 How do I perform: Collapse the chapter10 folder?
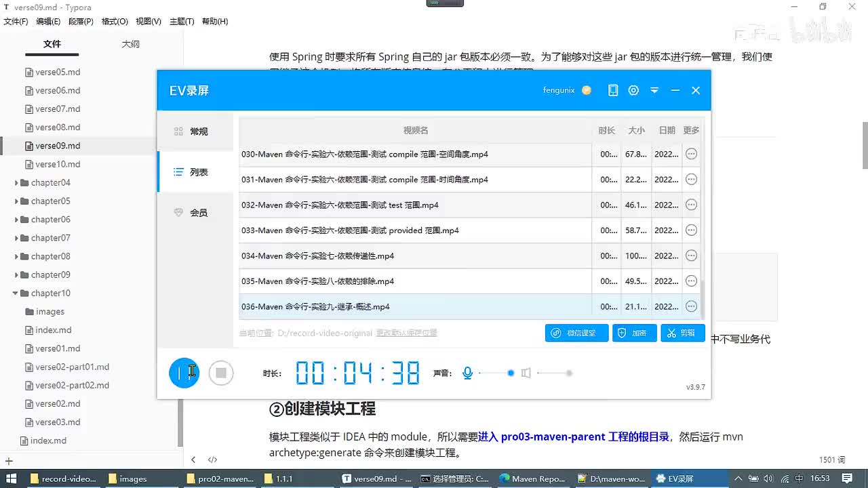point(16,293)
